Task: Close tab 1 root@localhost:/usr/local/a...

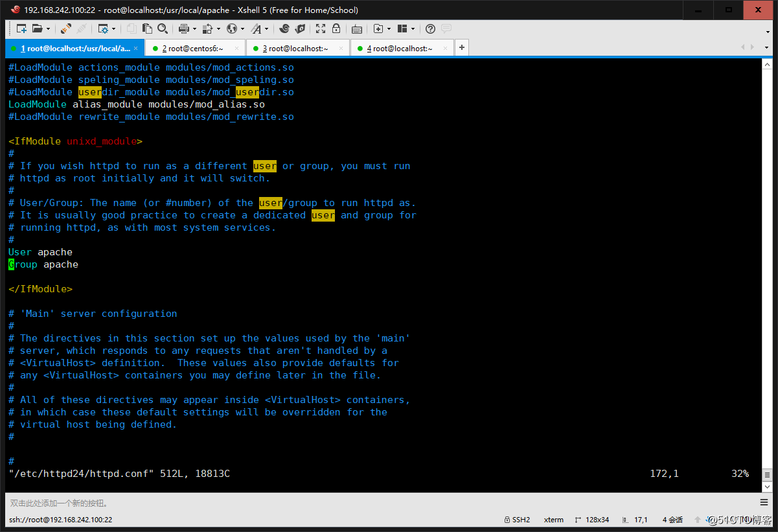Action: point(137,48)
